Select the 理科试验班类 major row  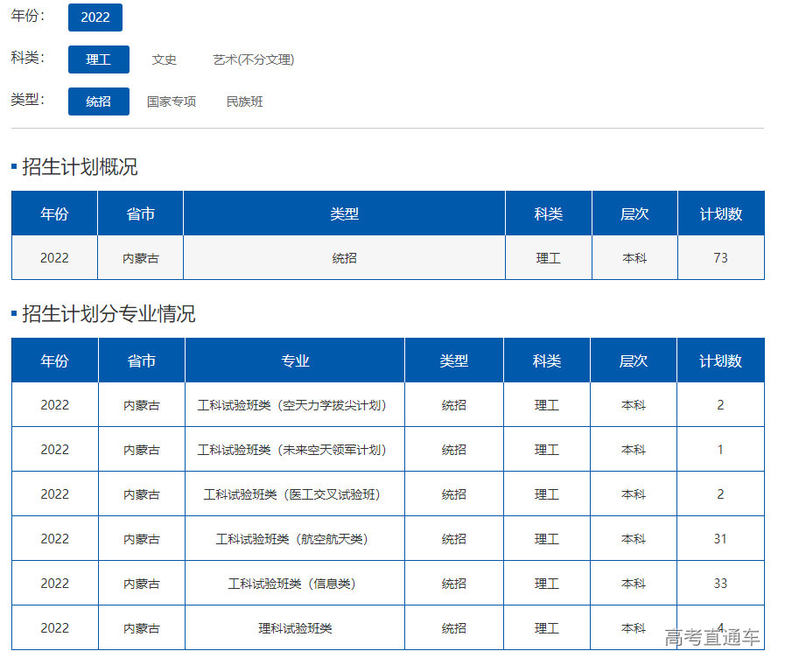pos(295,628)
